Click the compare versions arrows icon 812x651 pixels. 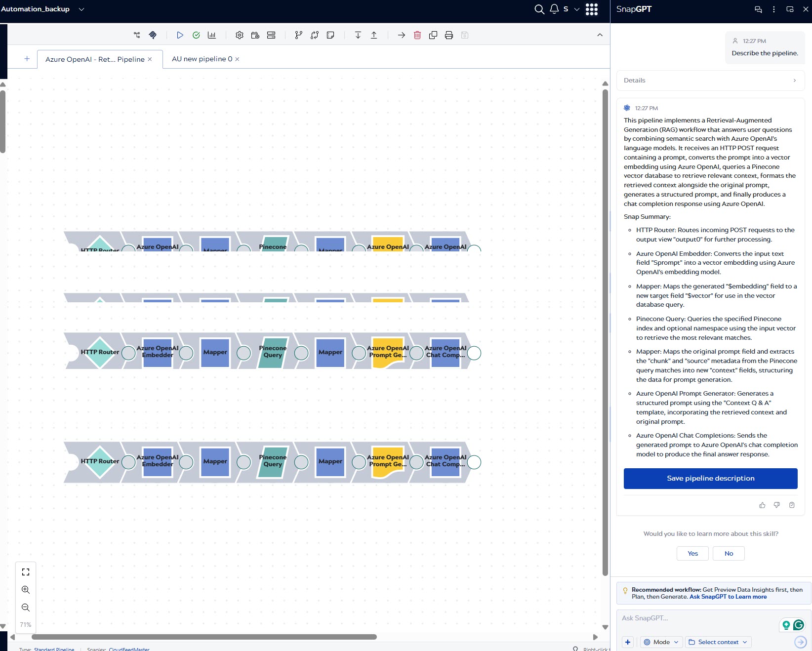[x=315, y=35]
